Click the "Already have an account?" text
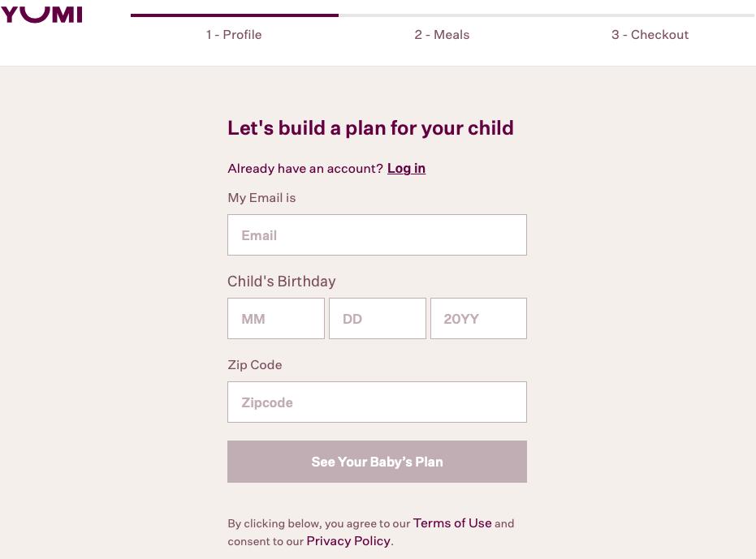The height and width of the screenshot is (559, 756). 305,169
